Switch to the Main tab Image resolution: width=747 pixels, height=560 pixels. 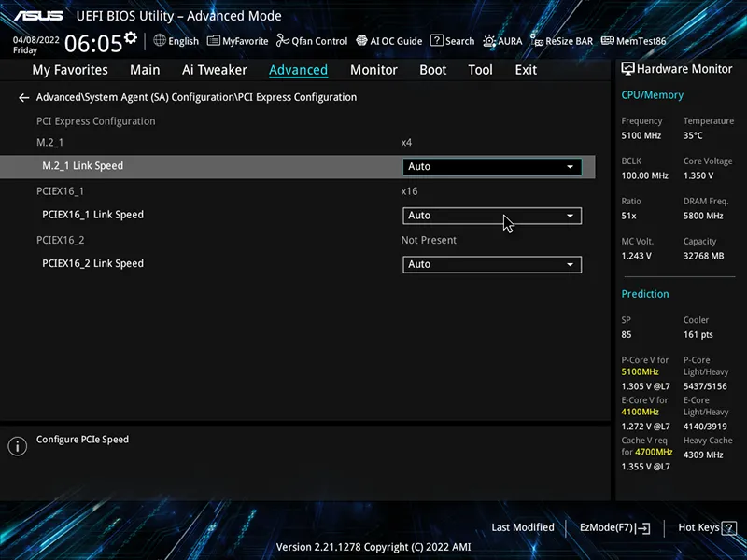click(x=145, y=70)
